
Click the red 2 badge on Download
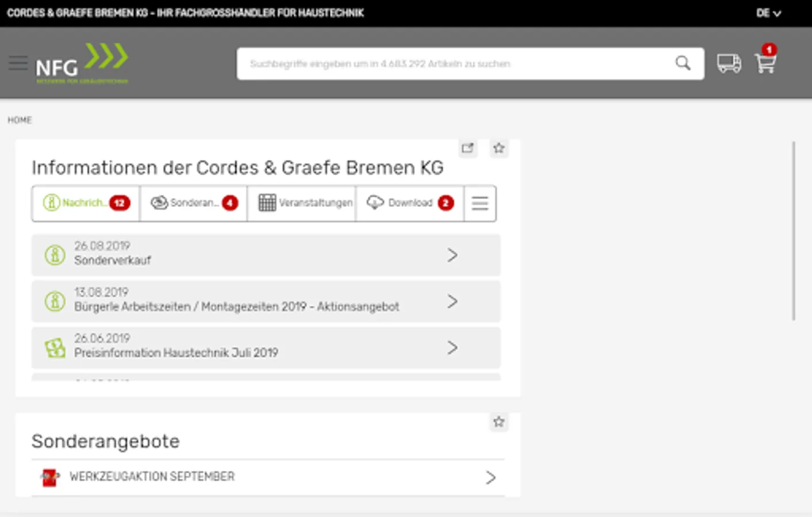[x=446, y=203]
